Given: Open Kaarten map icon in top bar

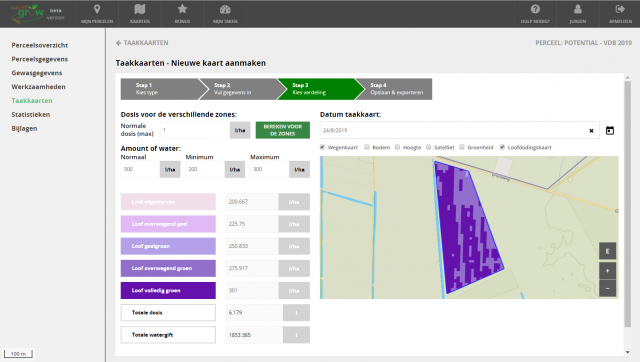Looking at the screenshot, I should click(140, 9).
